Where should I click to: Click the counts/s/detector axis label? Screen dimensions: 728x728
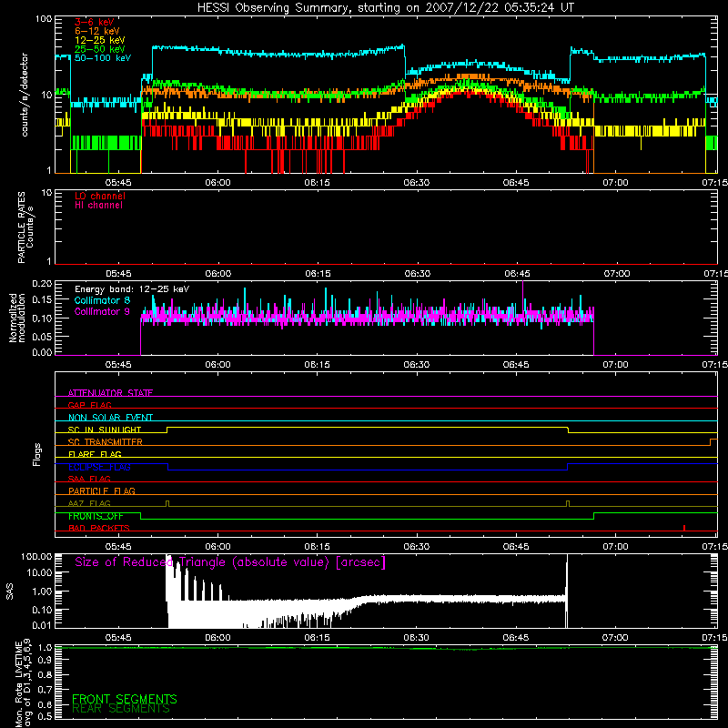[x=25, y=95]
